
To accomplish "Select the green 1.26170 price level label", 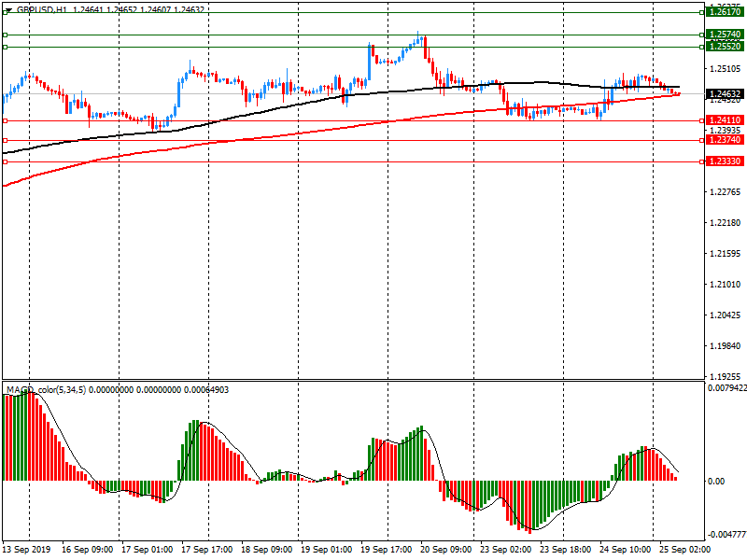I will 725,12.
